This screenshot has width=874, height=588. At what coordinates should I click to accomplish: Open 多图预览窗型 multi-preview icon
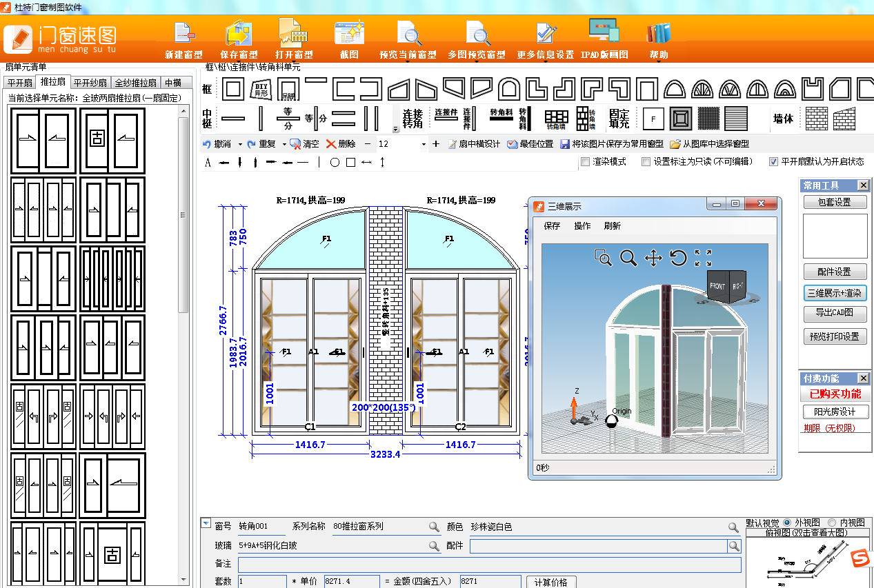477,34
